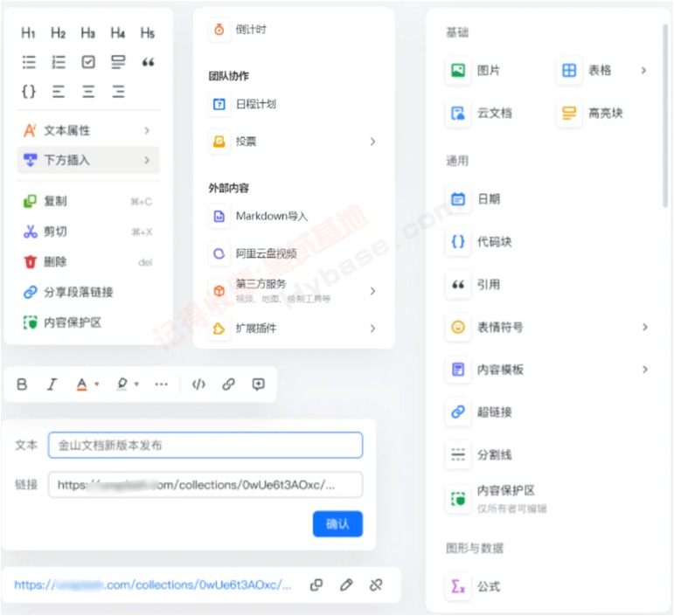Insert link from floating toolbar
674x616 pixels.
[229, 384]
